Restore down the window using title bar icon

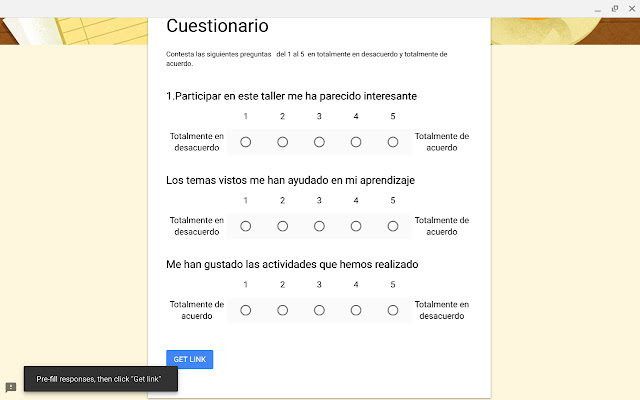(615, 9)
